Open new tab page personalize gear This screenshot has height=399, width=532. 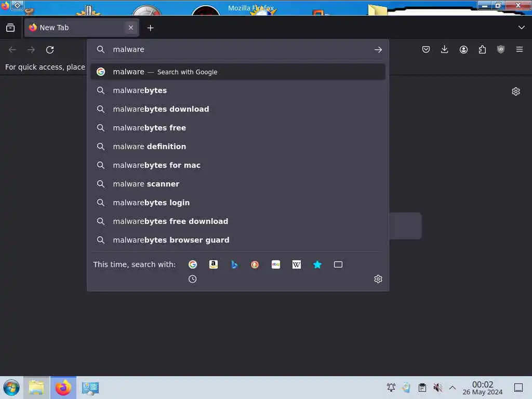click(x=516, y=91)
